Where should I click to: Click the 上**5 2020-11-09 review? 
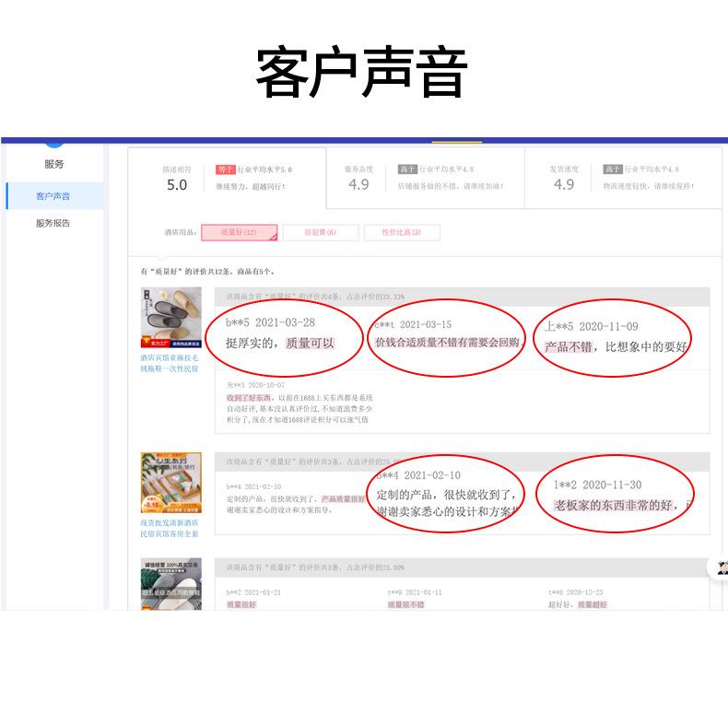(x=614, y=337)
